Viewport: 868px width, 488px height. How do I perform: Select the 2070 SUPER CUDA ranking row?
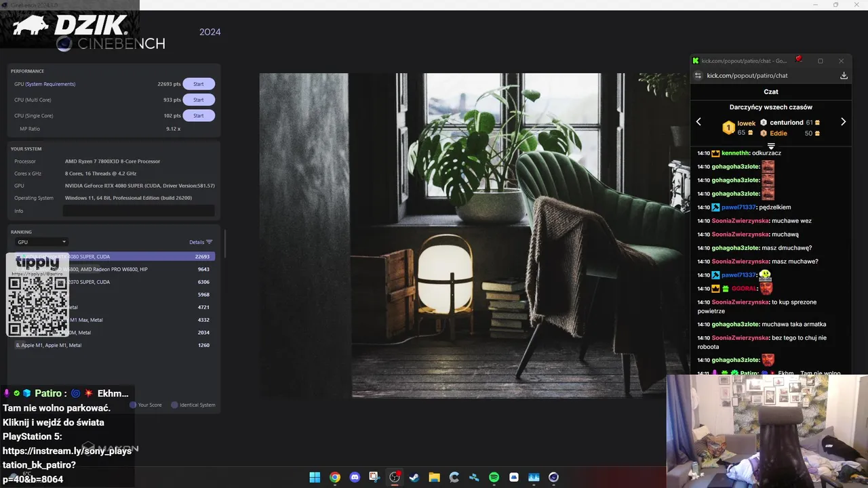click(115, 282)
